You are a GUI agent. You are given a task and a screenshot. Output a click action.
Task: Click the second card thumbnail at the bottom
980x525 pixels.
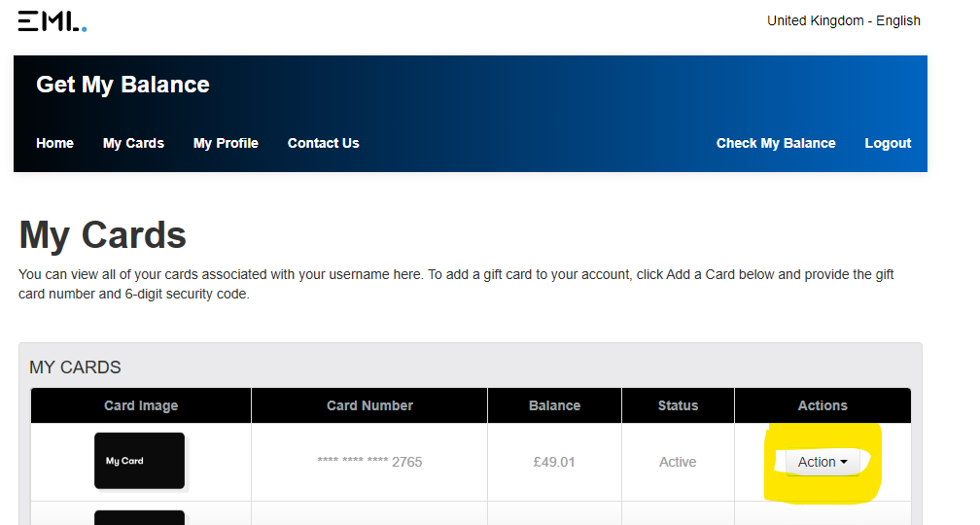click(139, 517)
